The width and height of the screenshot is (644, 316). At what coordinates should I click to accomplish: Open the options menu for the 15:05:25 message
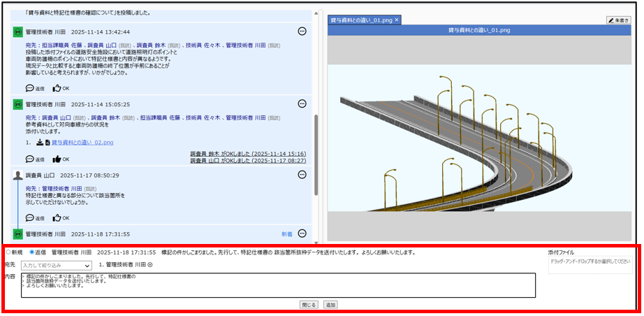click(302, 103)
